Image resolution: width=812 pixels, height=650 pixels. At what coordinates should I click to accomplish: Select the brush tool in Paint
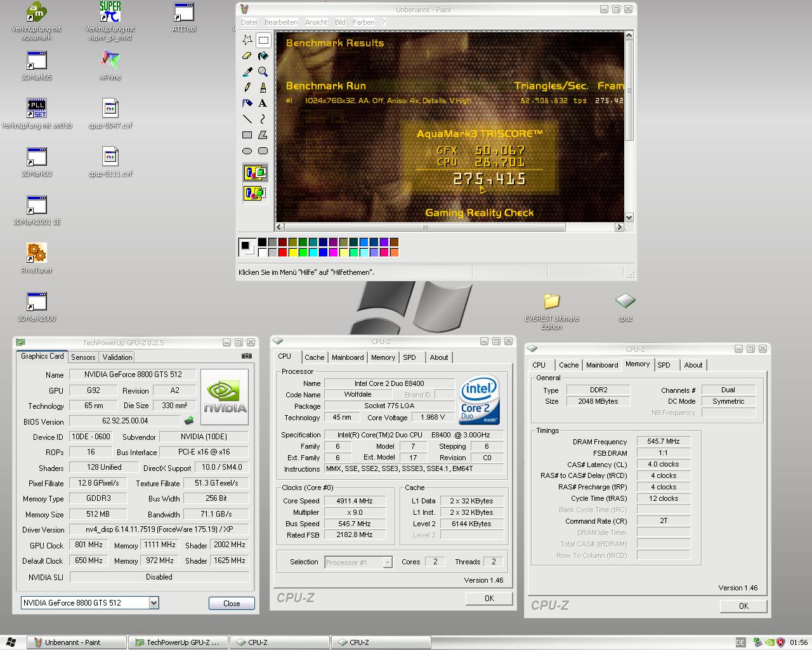click(x=263, y=88)
